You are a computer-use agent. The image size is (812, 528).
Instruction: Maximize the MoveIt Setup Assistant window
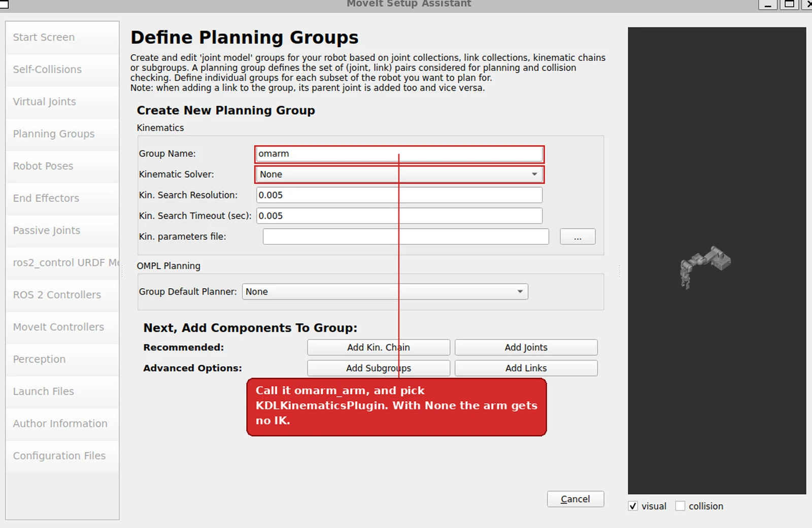(789, 4)
